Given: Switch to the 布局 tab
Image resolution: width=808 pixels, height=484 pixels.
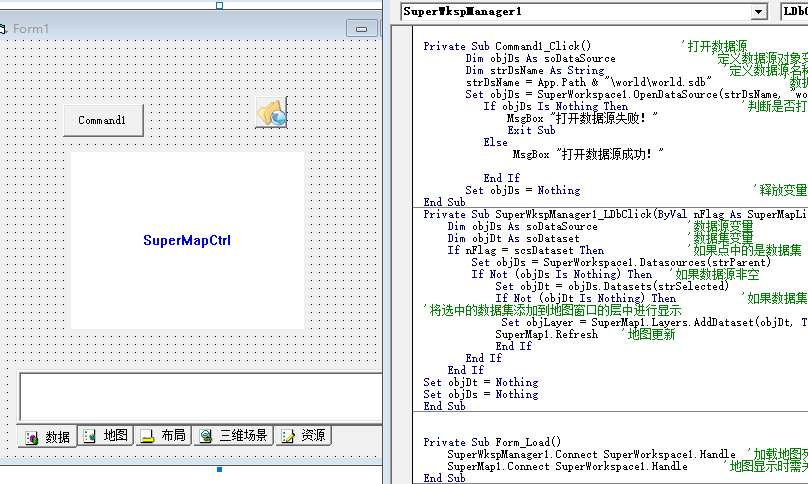Looking at the screenshot, I should point(163,436).
